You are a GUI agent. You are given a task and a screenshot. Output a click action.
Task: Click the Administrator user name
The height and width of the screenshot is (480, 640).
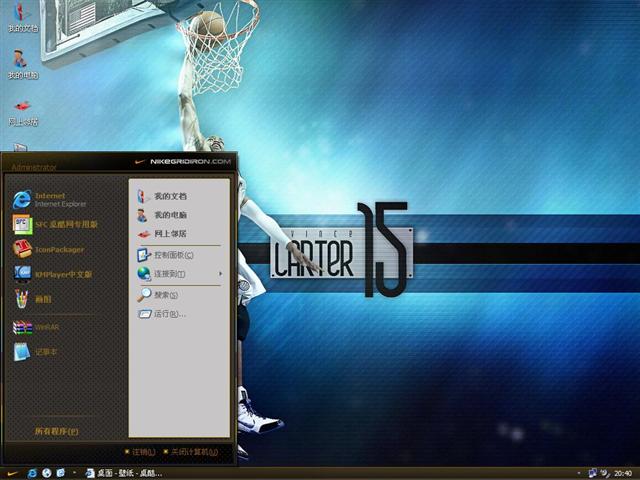[33, 167]
